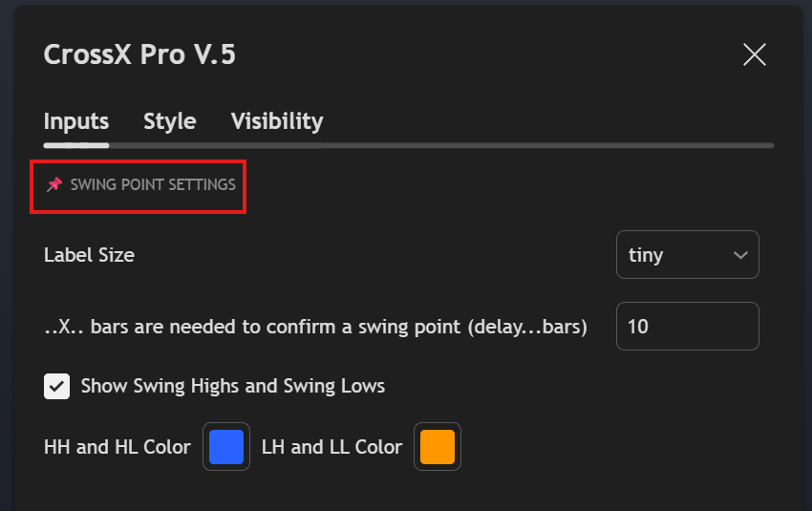Click the Swing Point Settings header text
Viewport: 812px width, 511px height.
153,184
